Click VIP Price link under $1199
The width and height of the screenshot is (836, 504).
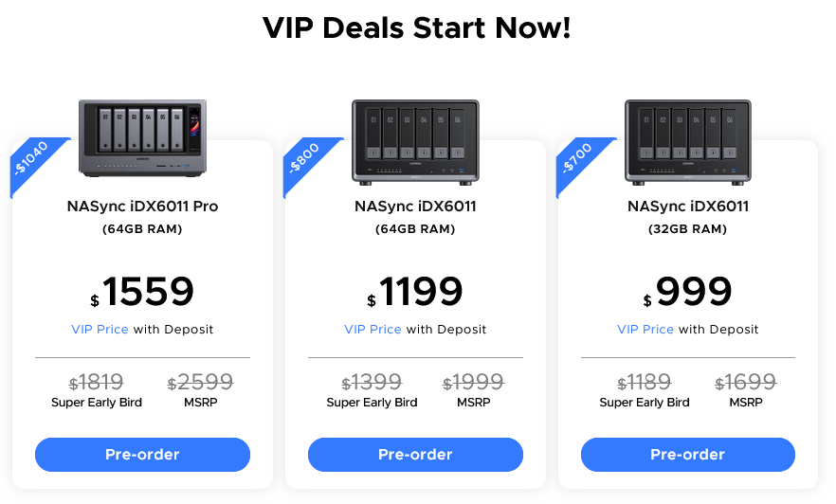(x=373, y=330)
